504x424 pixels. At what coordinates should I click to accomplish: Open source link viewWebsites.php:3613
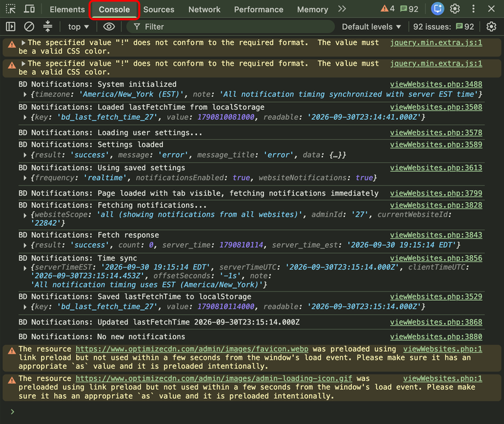(436, 168)
